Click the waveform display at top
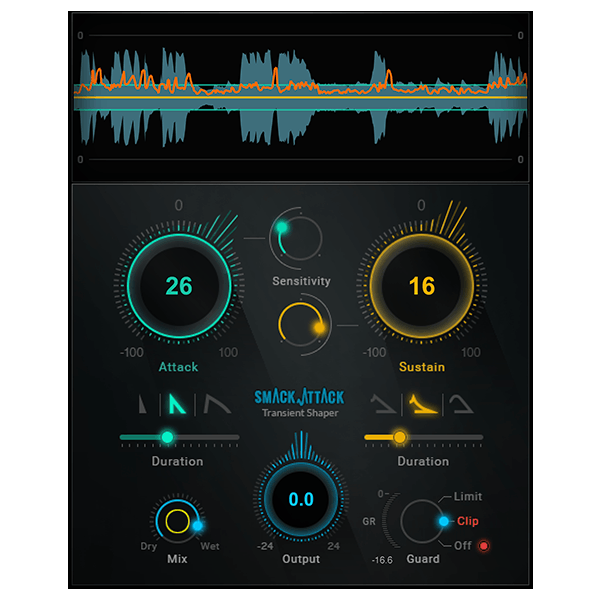The width and height of the screenshot is (600, 600). pos(299,97)
